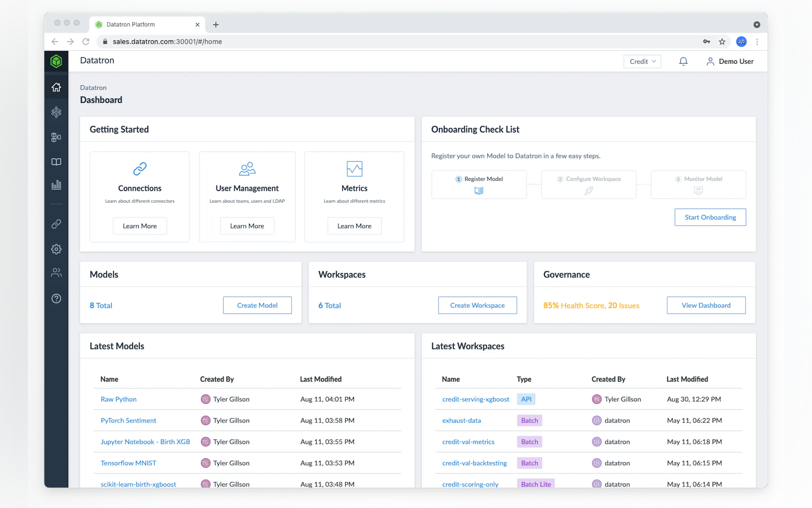Open the Raw Python model link
812x508 pixels.
click(119, 399)
